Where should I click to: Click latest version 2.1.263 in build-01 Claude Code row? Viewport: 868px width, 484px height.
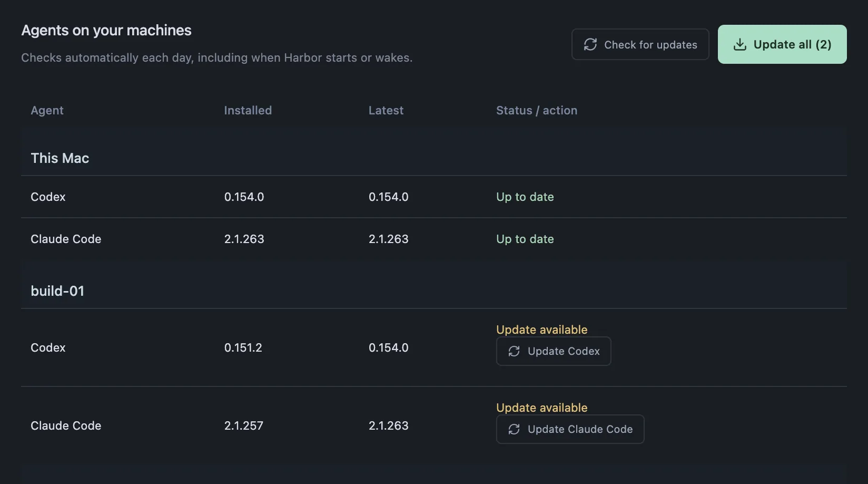pyautogui.click(x=389, y=425)
